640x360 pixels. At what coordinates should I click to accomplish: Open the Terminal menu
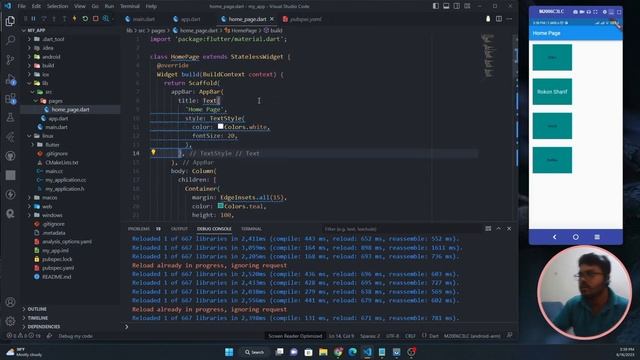129,6
